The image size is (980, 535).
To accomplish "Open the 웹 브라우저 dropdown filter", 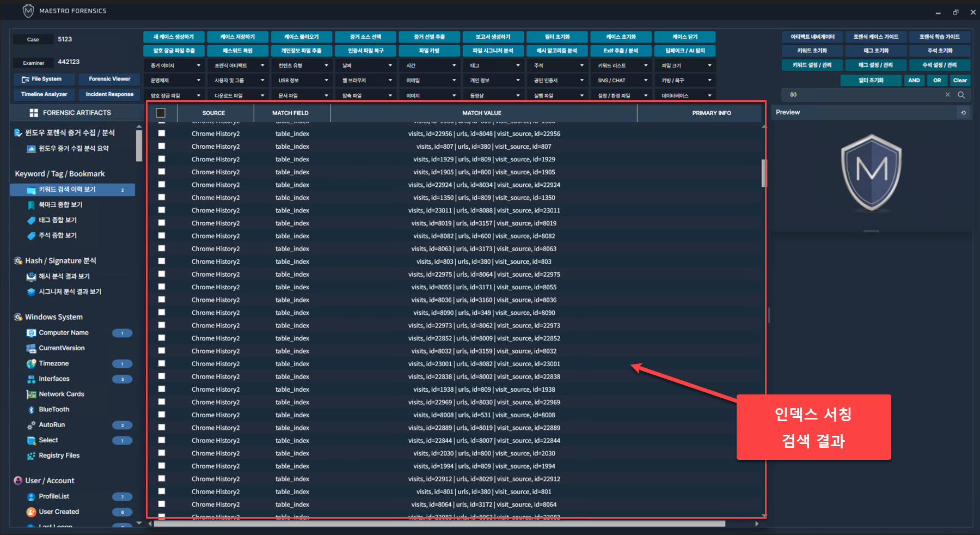I will 367,81.
